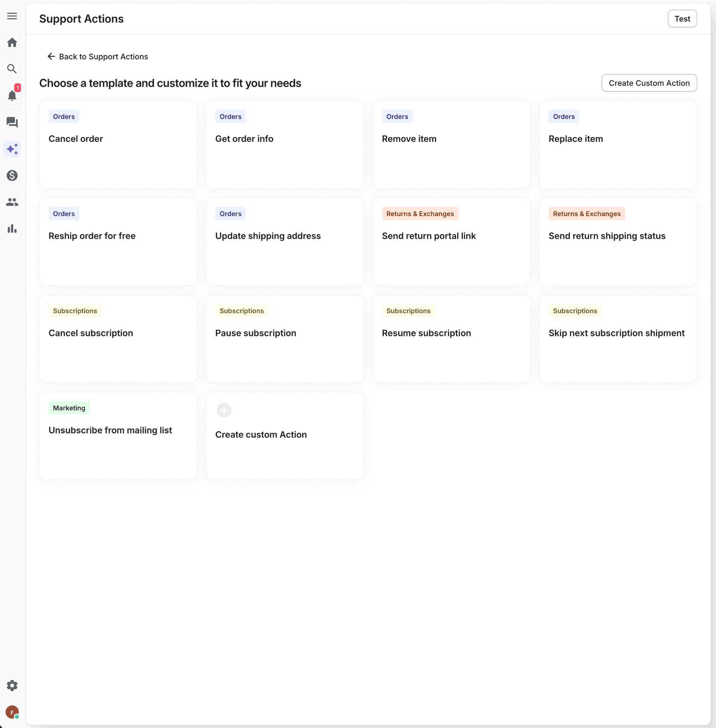
Task: Choose the Update shipping address template
Action: [285, 241]
